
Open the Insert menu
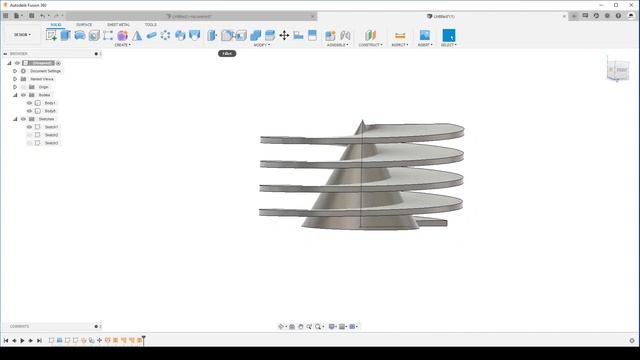pos(424,45)
